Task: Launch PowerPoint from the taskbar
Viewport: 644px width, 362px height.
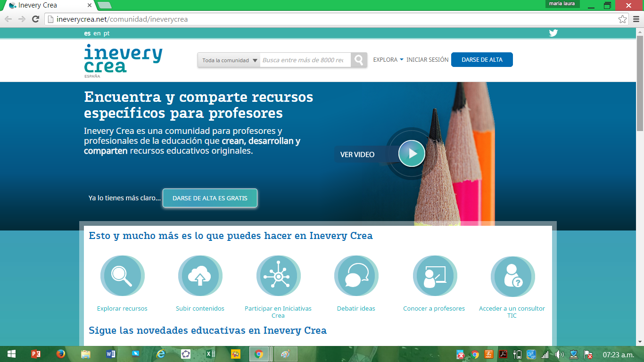Action: [36, 354]
